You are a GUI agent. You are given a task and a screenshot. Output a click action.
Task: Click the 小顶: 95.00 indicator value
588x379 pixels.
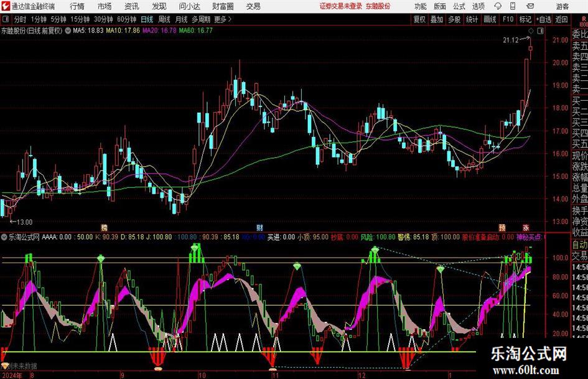313,237
